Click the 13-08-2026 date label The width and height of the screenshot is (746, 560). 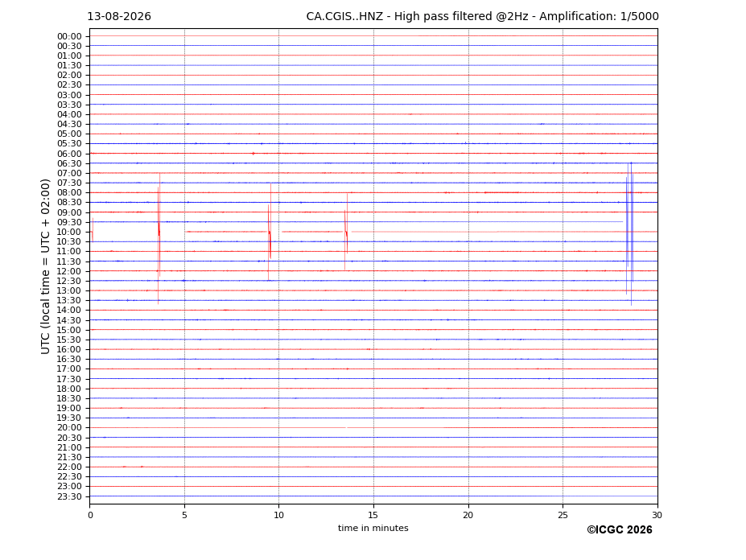[119, 17]
